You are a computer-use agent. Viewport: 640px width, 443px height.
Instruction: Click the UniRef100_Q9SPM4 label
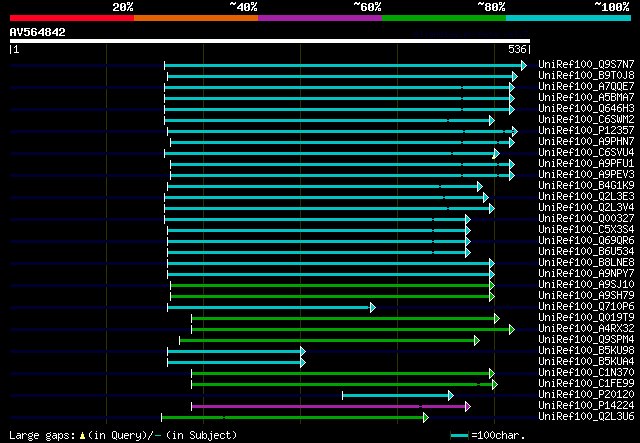586,340
